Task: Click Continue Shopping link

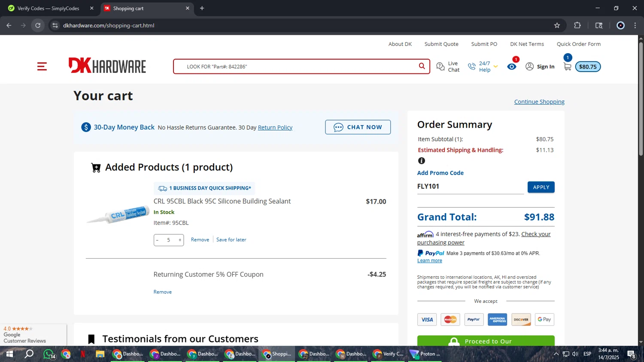Action: 539,102
